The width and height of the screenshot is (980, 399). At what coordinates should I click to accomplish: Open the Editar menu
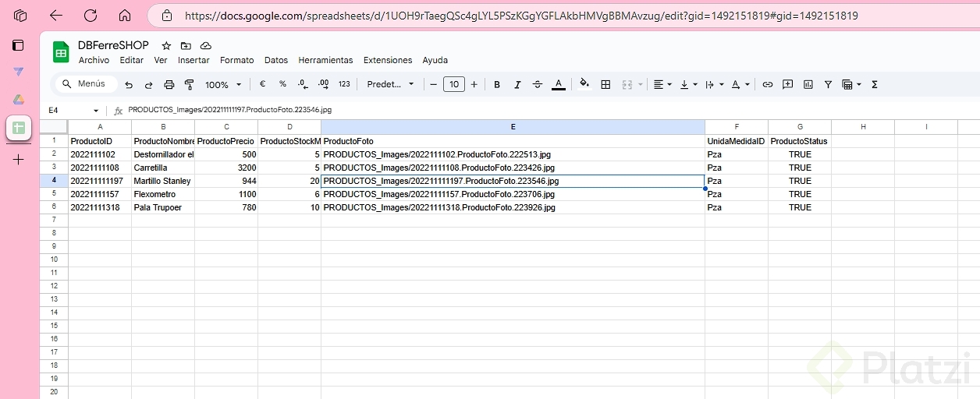pos(132,60)
